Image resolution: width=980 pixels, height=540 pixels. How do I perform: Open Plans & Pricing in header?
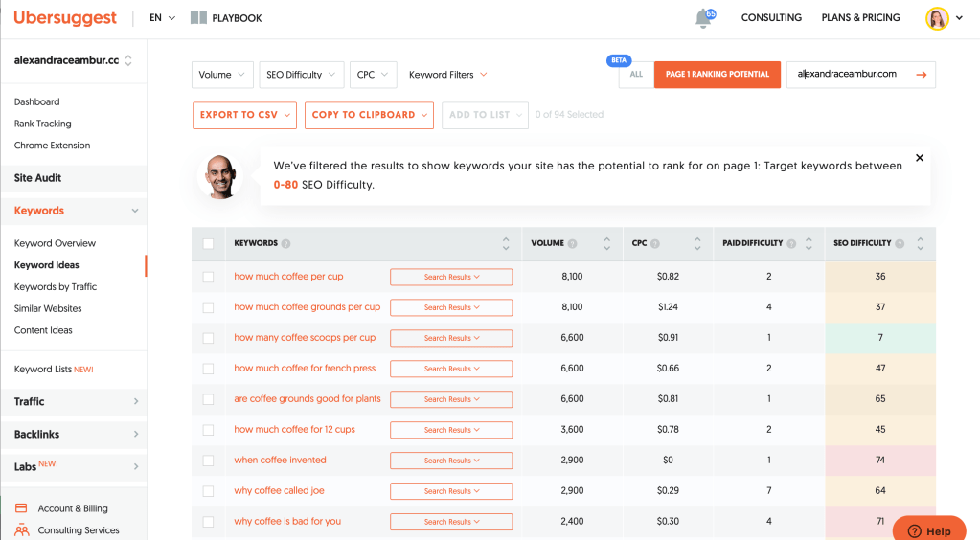click(860, 17)
